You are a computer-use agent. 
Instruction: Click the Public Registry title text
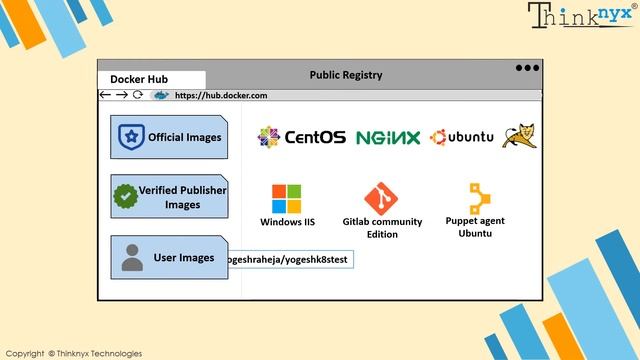pyautogui.click(x=346, y=75)
